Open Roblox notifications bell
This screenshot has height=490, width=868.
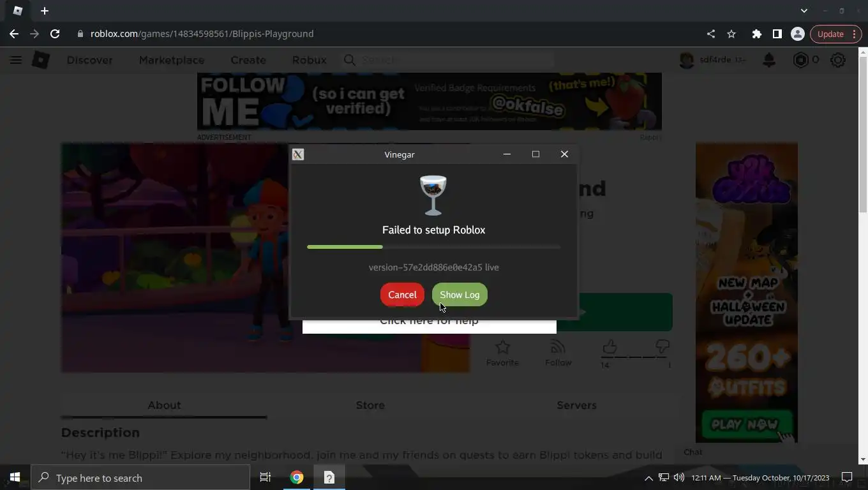point(769,60)
